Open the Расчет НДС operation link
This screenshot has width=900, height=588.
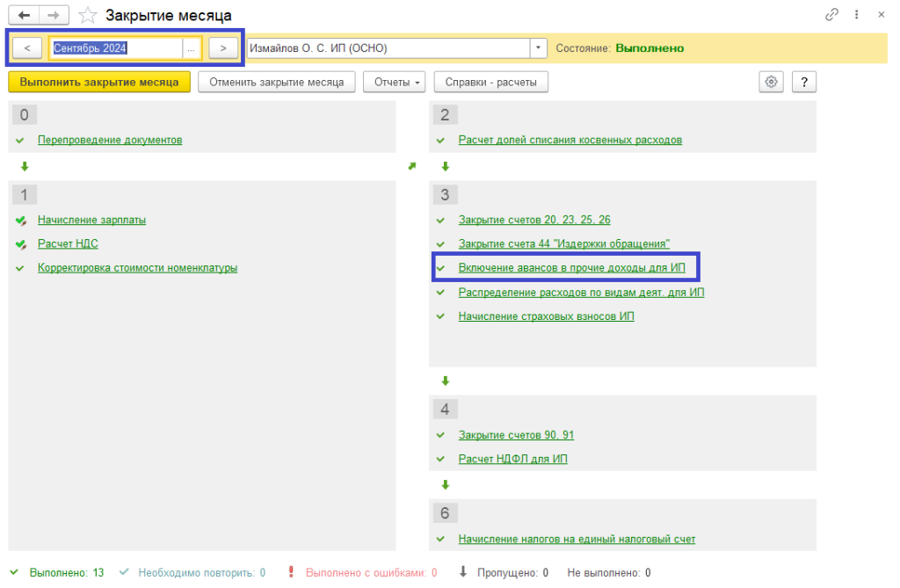pyautogui.click(x=62, y=243)
